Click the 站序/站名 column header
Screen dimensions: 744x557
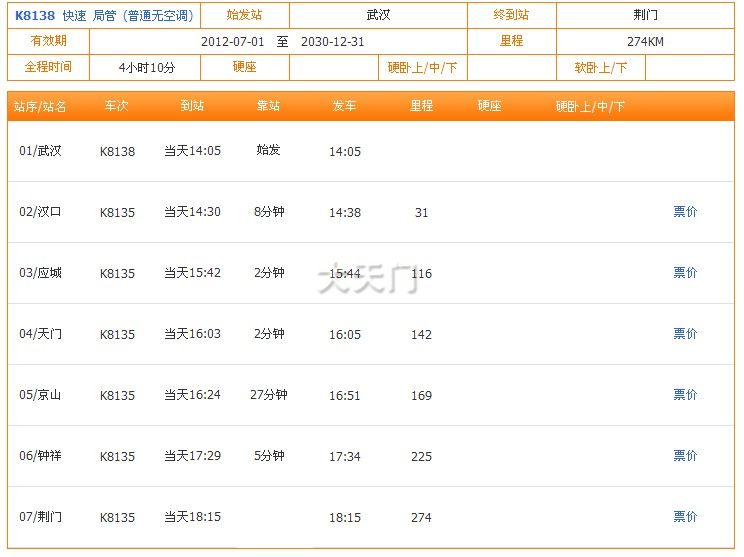41,106
